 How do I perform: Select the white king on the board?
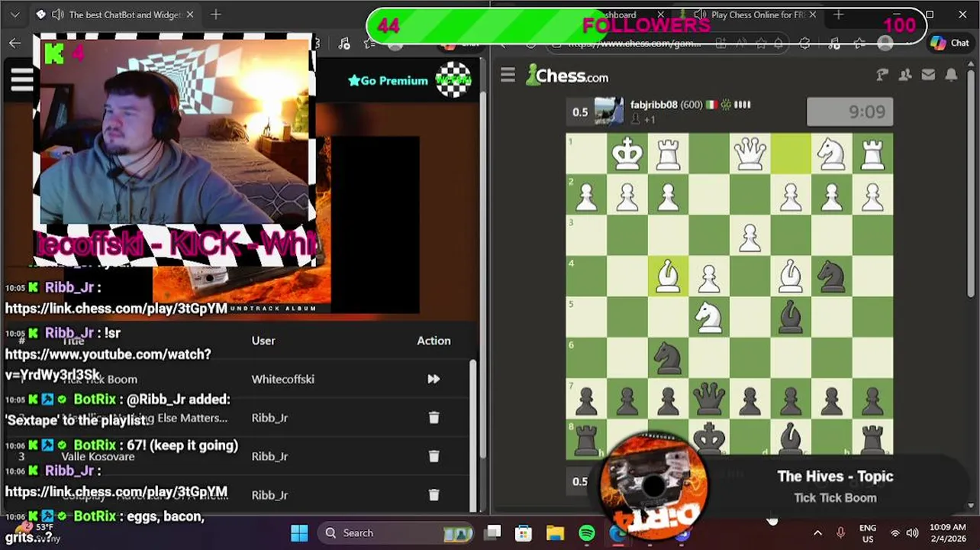(x=627, y=154)
